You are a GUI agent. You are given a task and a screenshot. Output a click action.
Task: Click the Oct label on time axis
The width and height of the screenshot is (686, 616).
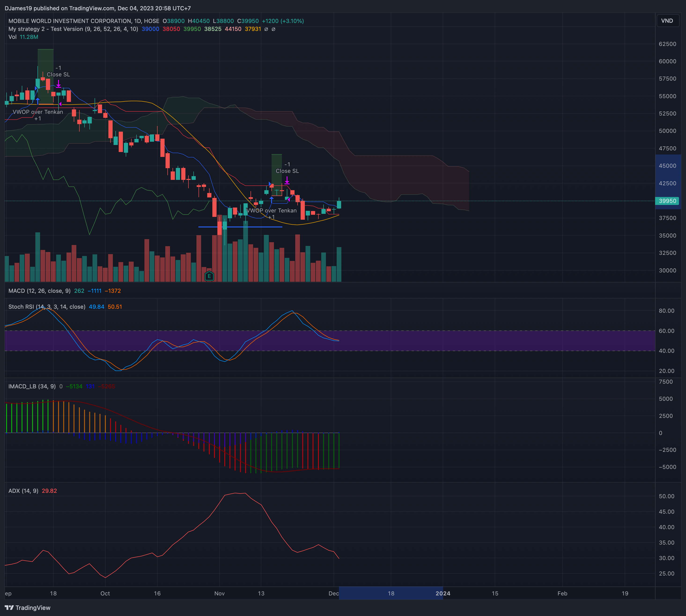105,593
